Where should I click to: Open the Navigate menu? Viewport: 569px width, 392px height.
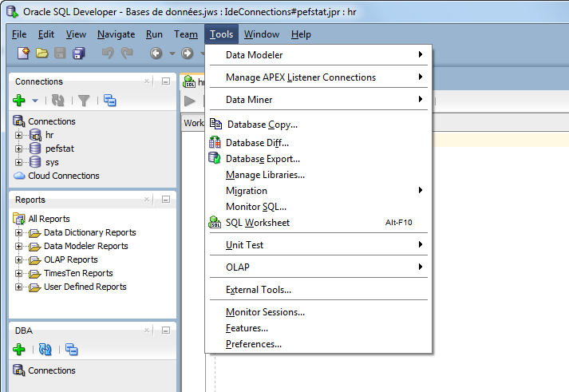[x=117, y=34]
